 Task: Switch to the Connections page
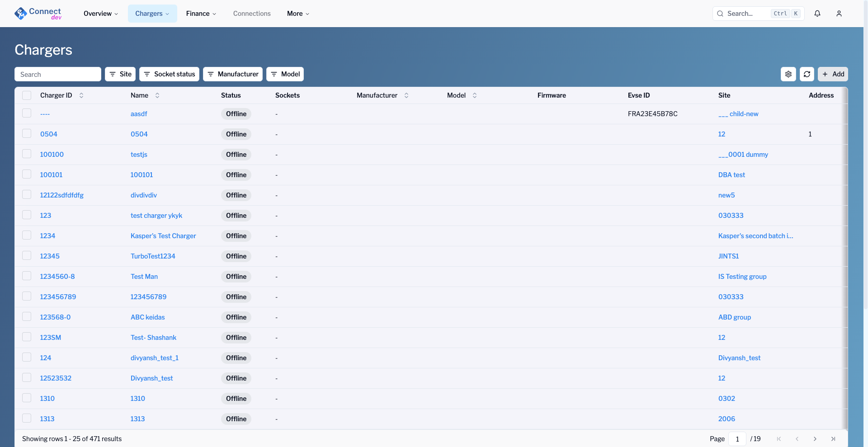tap(252, 14)
